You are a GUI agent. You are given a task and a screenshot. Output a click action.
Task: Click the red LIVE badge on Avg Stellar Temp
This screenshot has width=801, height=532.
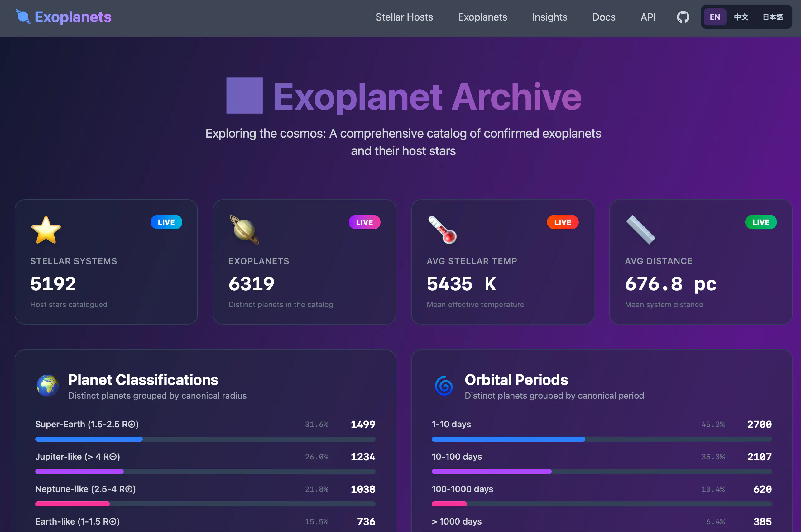563,222
